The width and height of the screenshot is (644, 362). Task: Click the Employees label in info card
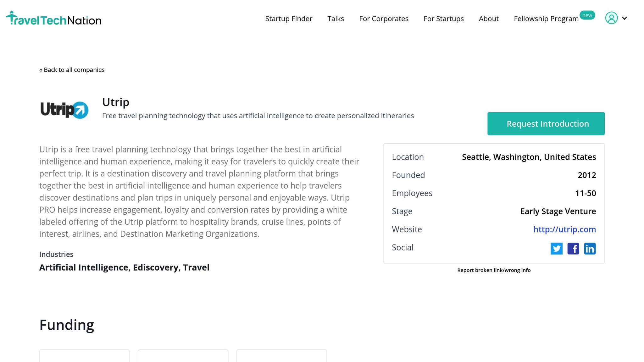[x=412, y=193]
